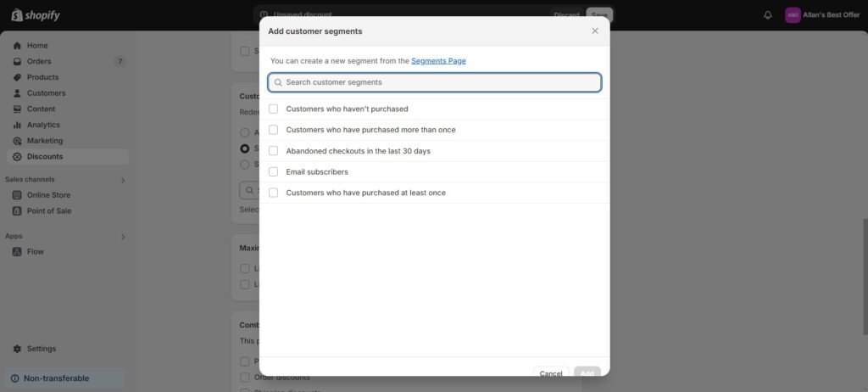Close the Add customer segments dialog

click(595, 31)
